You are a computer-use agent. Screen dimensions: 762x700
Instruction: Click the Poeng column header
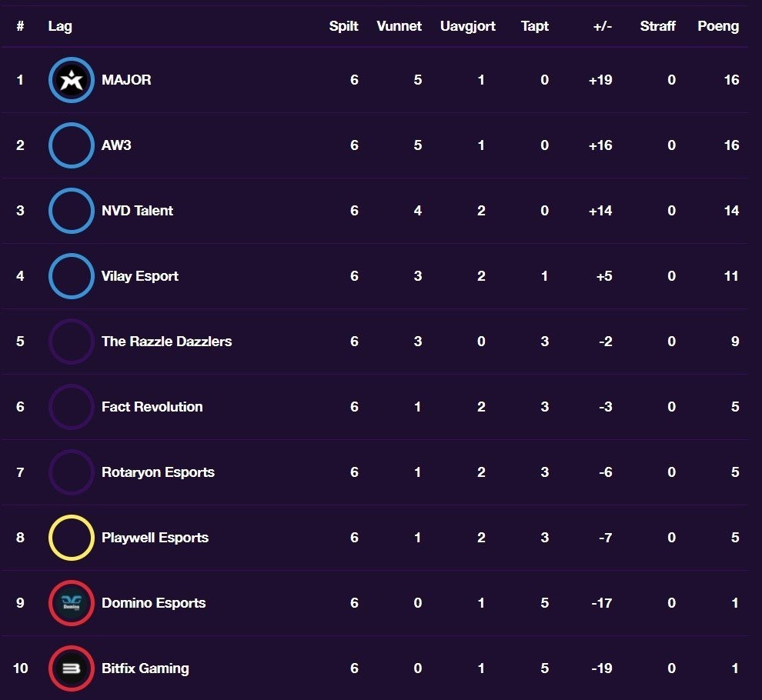point(717,26)
